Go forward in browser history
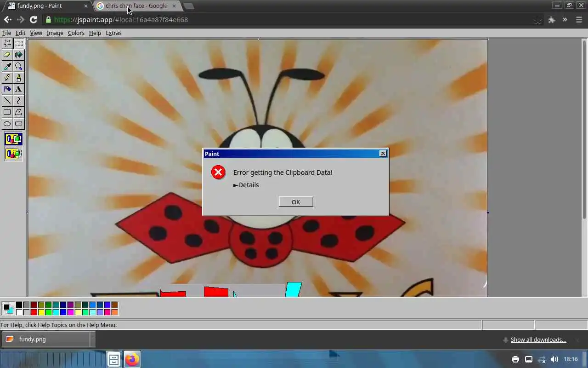Image resolution: width=588 pixels, height=368 pixels. click(20, 20)
